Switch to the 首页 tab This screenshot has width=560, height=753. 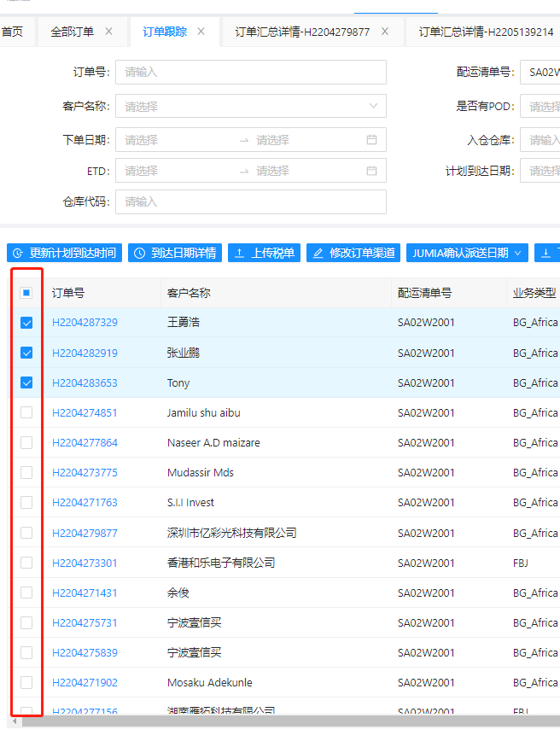tap(12, 32)
